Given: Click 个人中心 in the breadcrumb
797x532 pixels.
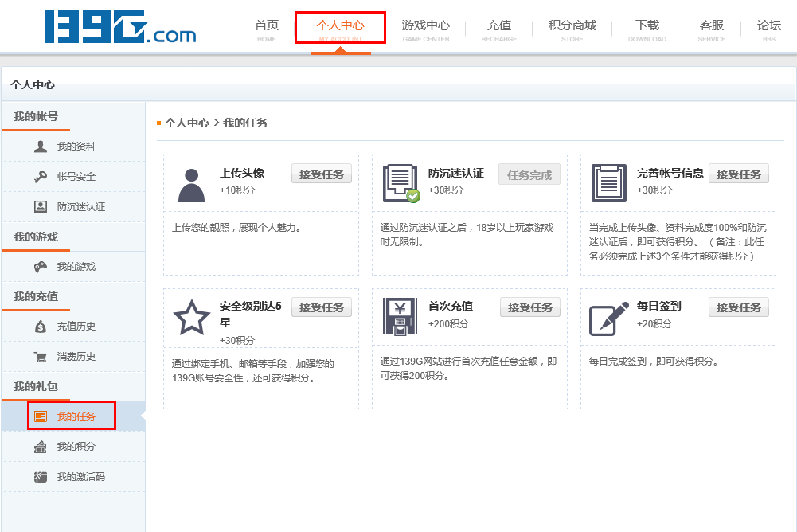Looking at the screenshot, I should (186, 123).
